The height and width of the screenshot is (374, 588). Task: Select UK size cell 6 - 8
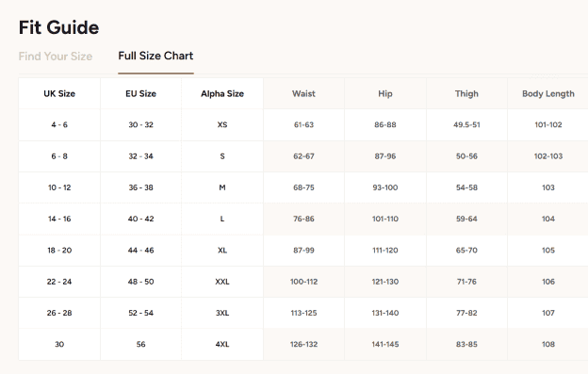pyautogui.click(x=59, y=156)
